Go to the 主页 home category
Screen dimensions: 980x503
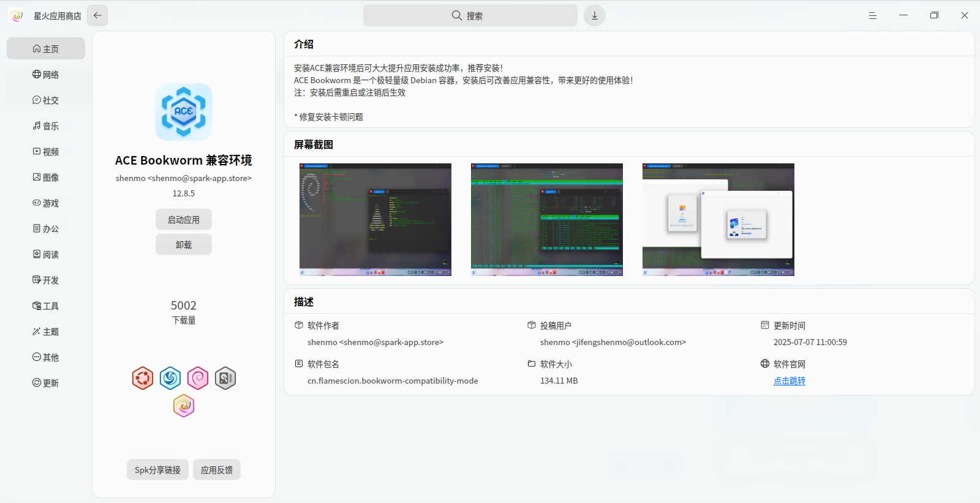click(x=46, y=48)
